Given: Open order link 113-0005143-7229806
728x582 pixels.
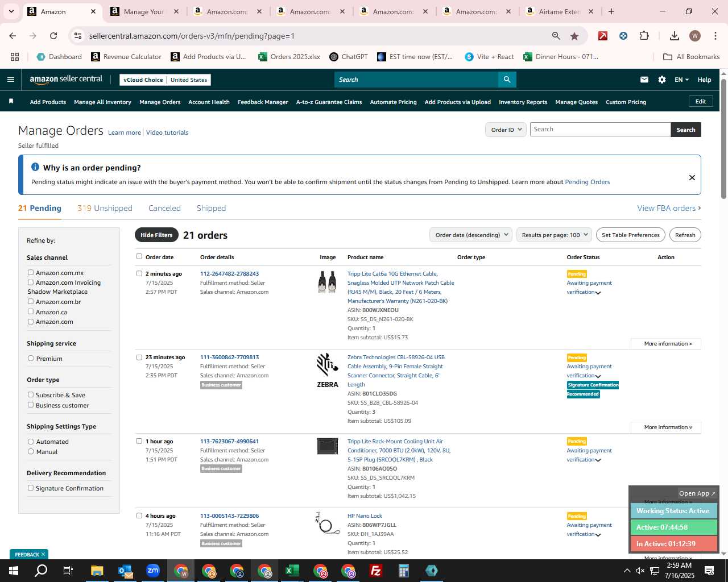Looking at the screenshot, I should click(229, 516).
